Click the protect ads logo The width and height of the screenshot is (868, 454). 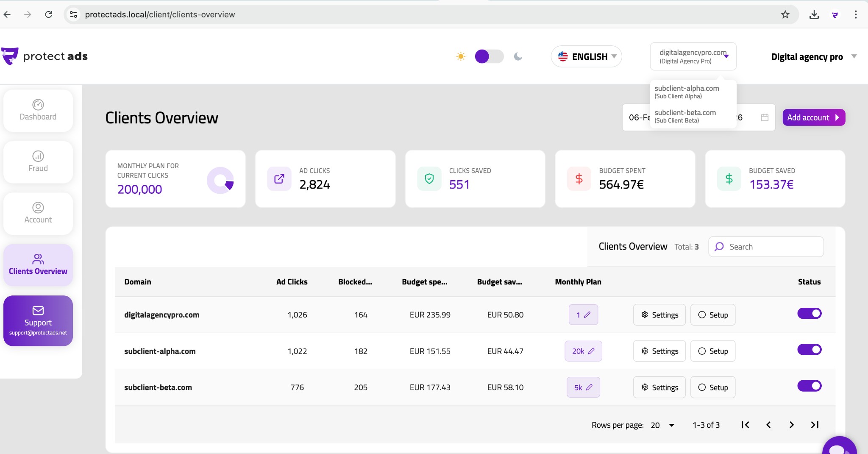45,56
